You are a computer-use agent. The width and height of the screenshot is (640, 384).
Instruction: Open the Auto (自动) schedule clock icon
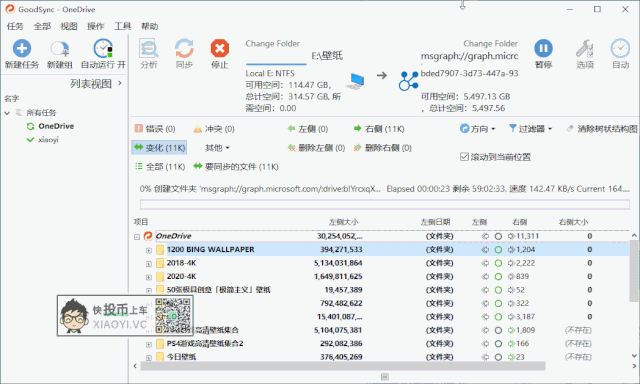click(620, 49)
